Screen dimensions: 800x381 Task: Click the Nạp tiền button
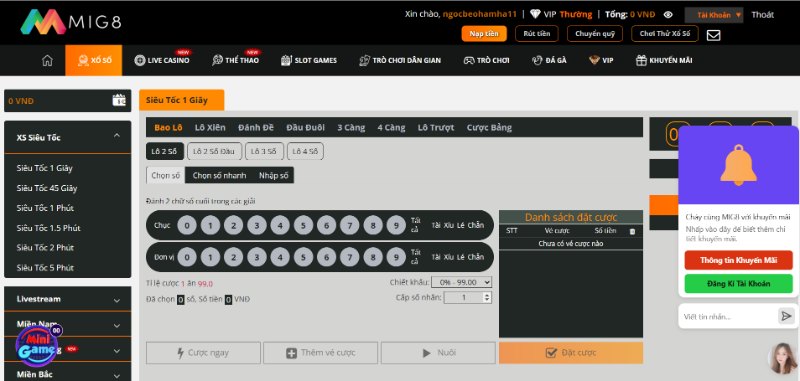click(484, 34)
